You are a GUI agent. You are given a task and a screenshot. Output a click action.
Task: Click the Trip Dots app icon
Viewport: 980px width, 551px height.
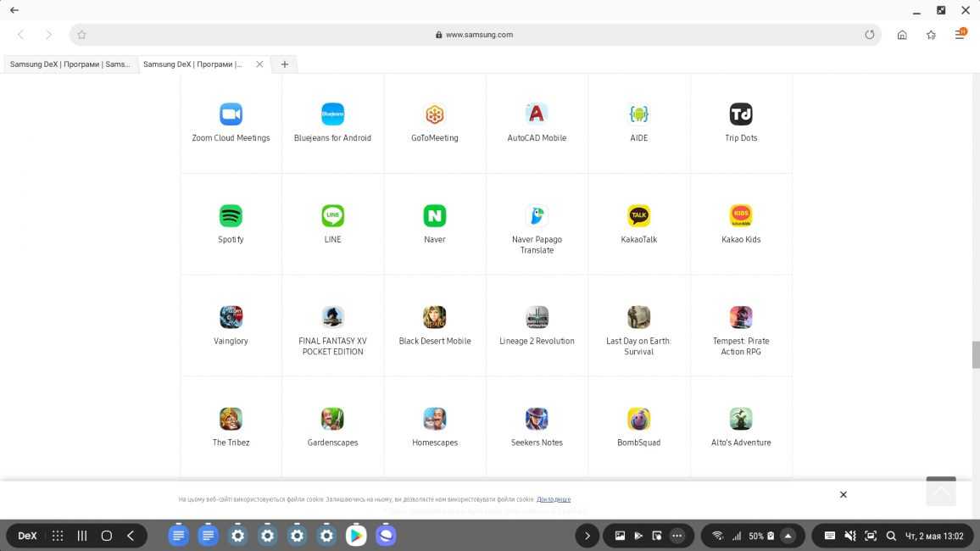pos(741,114)
